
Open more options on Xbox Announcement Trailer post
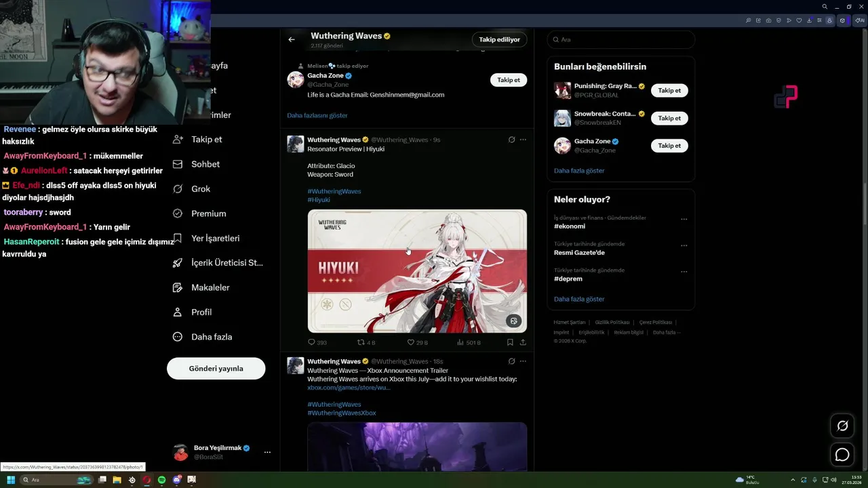click(523, 361)
